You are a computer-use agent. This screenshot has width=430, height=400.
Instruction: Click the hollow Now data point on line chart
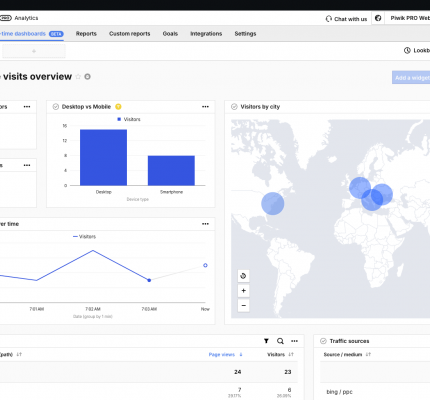tap(205, 265)
